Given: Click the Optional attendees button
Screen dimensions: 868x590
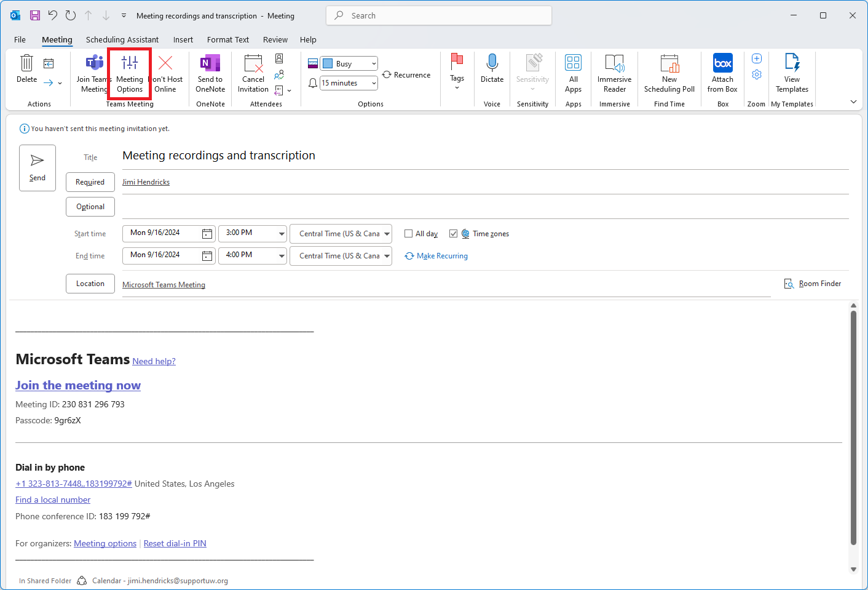Looking at the screenshot, I should [90, 207].
